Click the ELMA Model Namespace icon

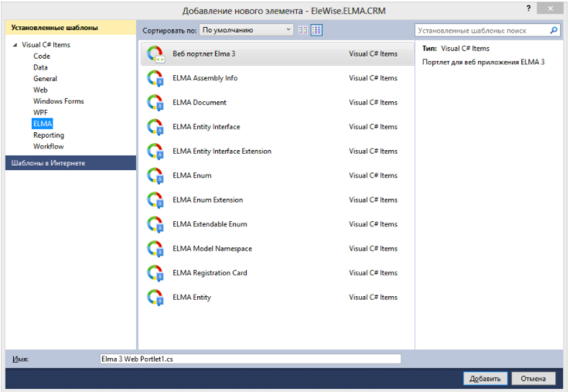156,249
